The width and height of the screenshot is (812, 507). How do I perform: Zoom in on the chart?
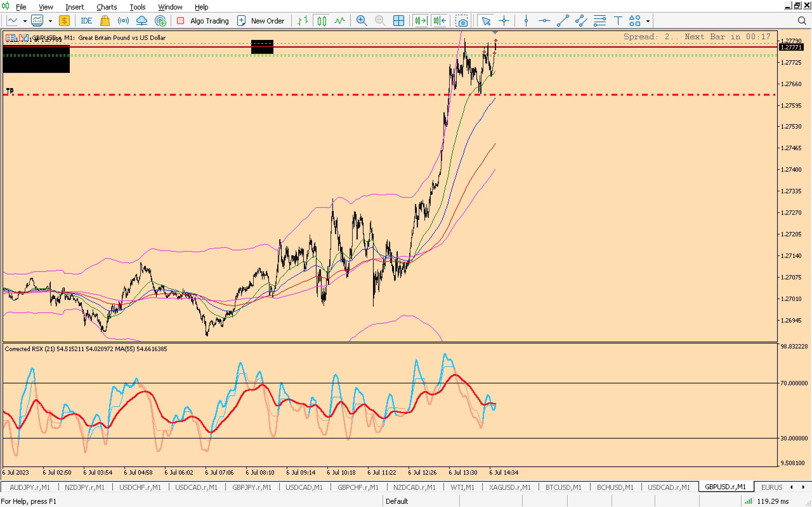tap(361, 21)
